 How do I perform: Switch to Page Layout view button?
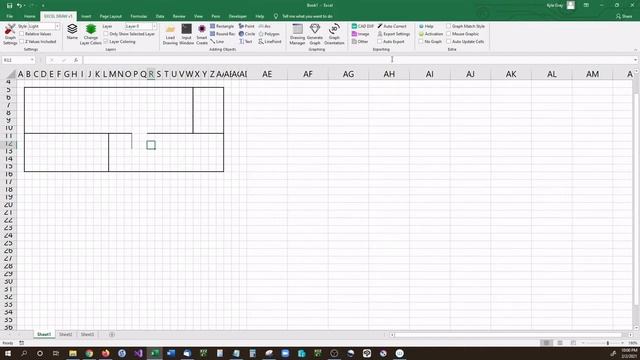pyautogui.click(x=560, y=343)
